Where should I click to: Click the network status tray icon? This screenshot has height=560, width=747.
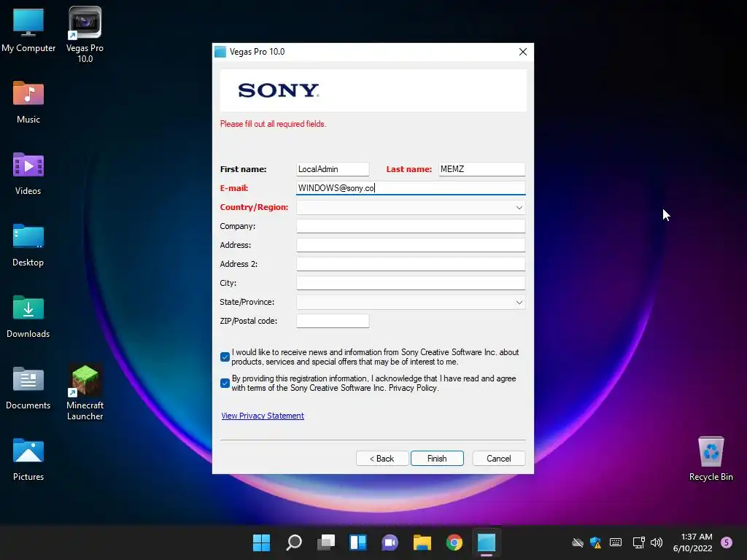click(638, 542)
